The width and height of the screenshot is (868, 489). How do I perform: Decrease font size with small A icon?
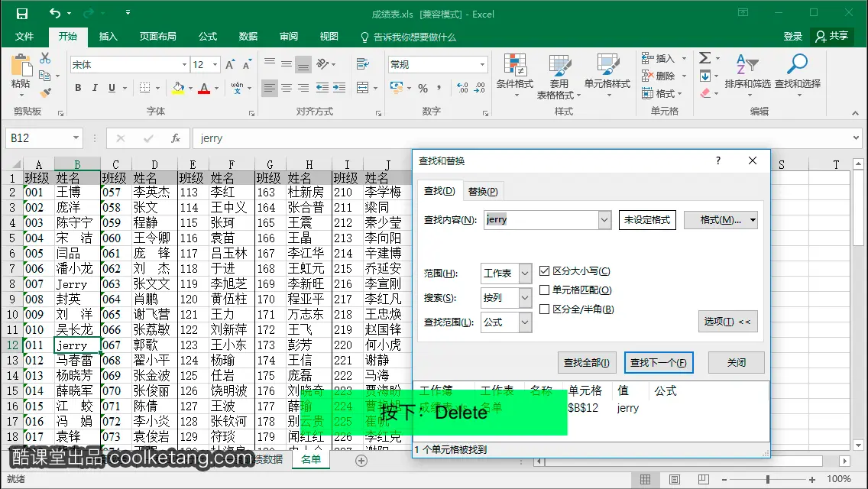247,64
